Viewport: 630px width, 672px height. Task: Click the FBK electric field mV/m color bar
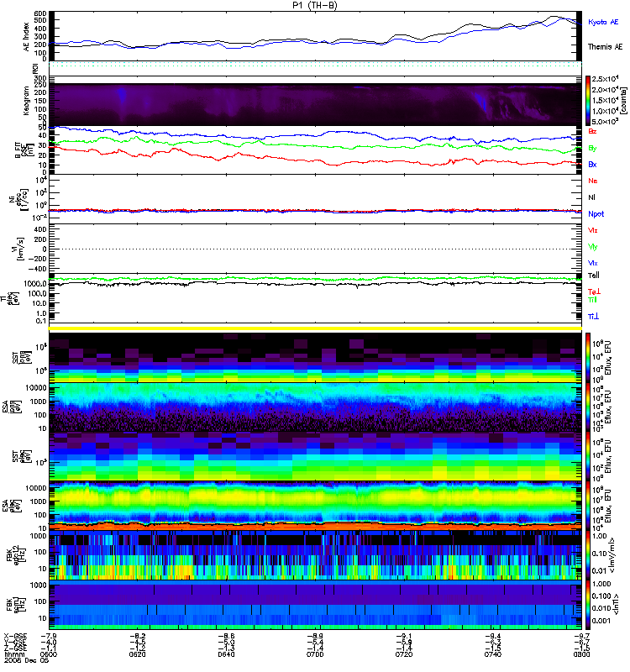pos(588,555)
